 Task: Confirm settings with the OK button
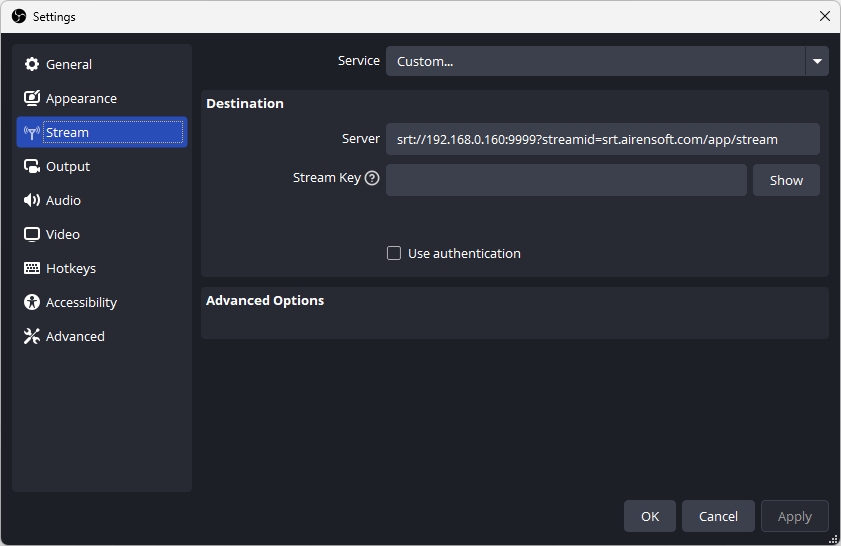click(x=650, y=516)
